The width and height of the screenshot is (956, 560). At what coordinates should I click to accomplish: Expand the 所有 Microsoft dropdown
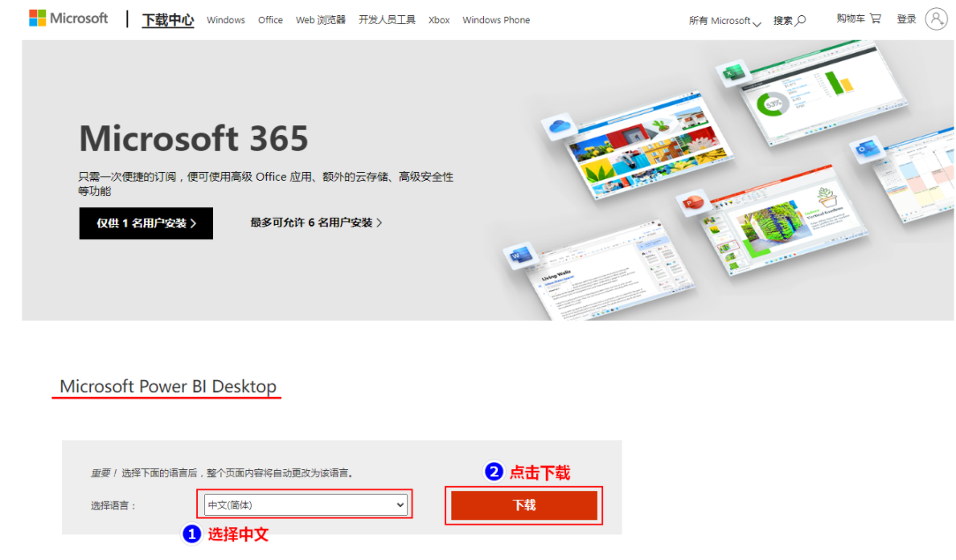click(725, 21)
